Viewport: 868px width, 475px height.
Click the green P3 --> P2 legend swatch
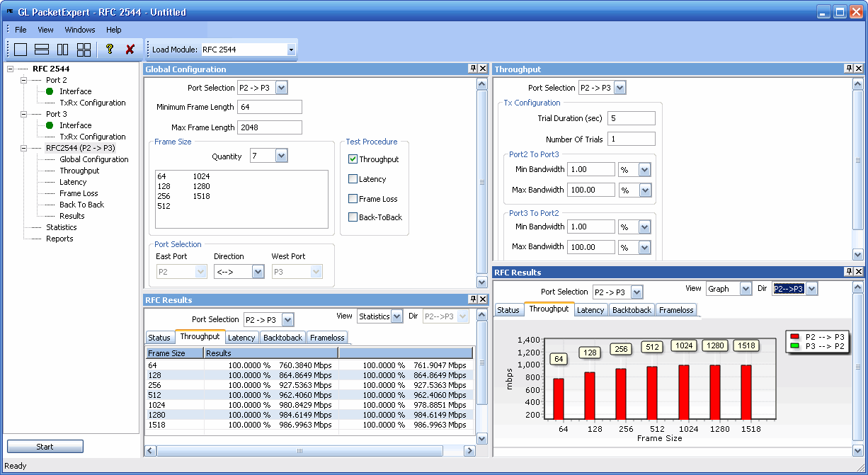794,346
